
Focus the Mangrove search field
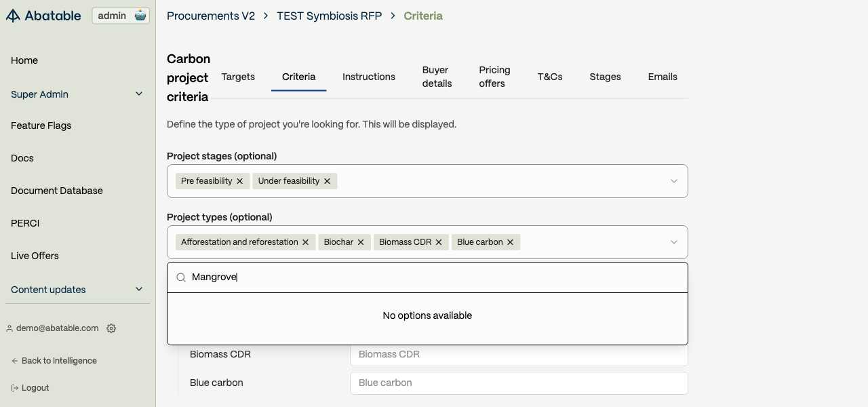point(434,277)
